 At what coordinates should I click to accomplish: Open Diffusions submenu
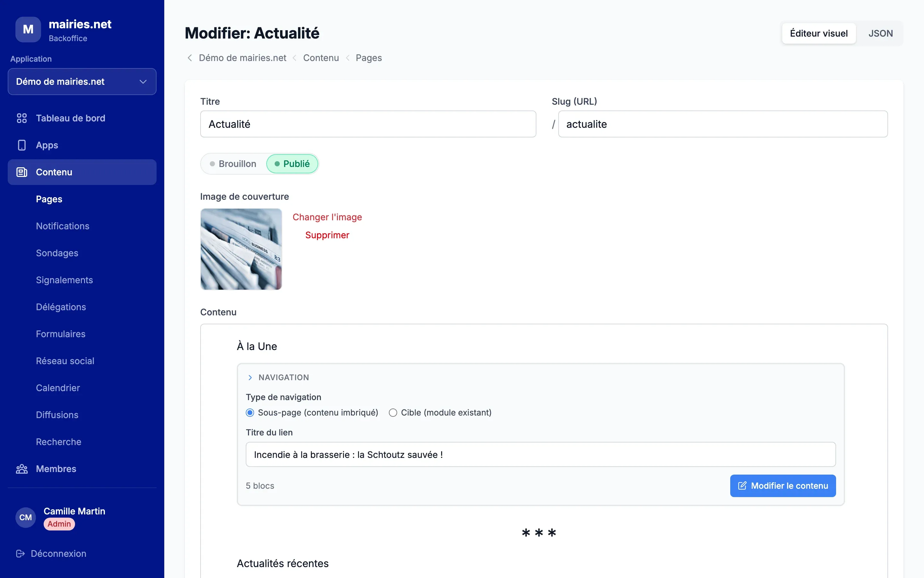tap(57, 415)
